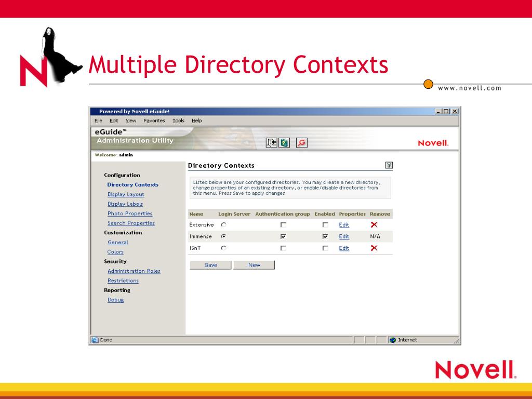Click the N/A remove cell for Immense

(x=375, y=236)
